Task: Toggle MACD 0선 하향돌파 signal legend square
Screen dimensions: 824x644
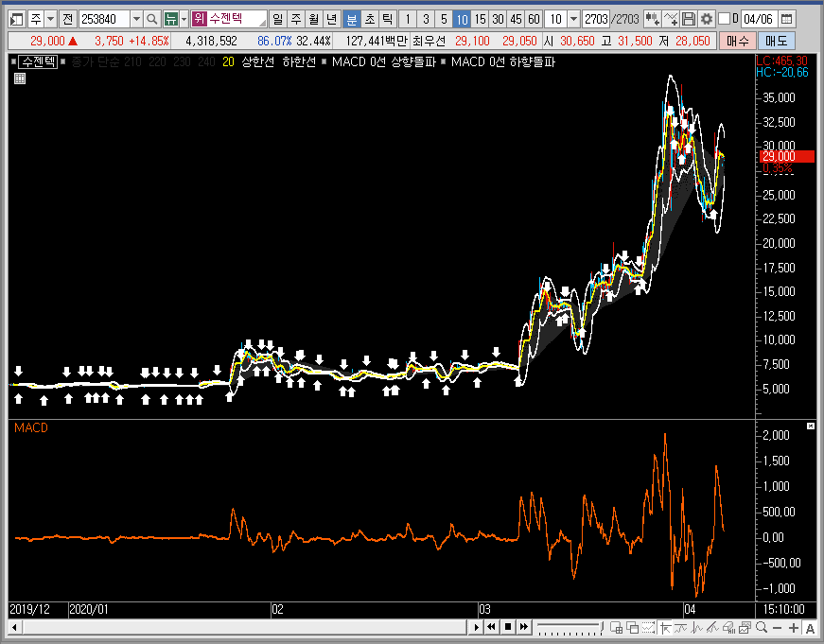Action: pyautogui.click(x=443, y=62)
